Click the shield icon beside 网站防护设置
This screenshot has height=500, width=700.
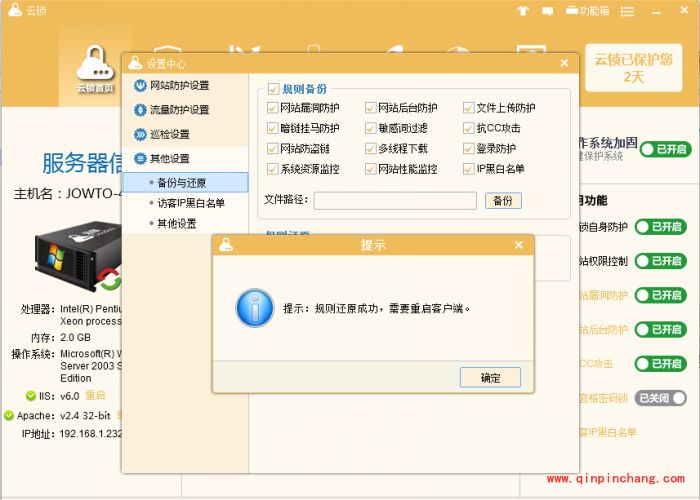(140, 85)
